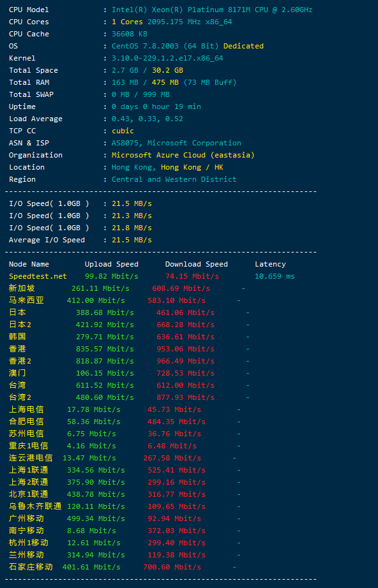
Task: Click the 乌鲁木齐联通 node name
Action: 35,506
